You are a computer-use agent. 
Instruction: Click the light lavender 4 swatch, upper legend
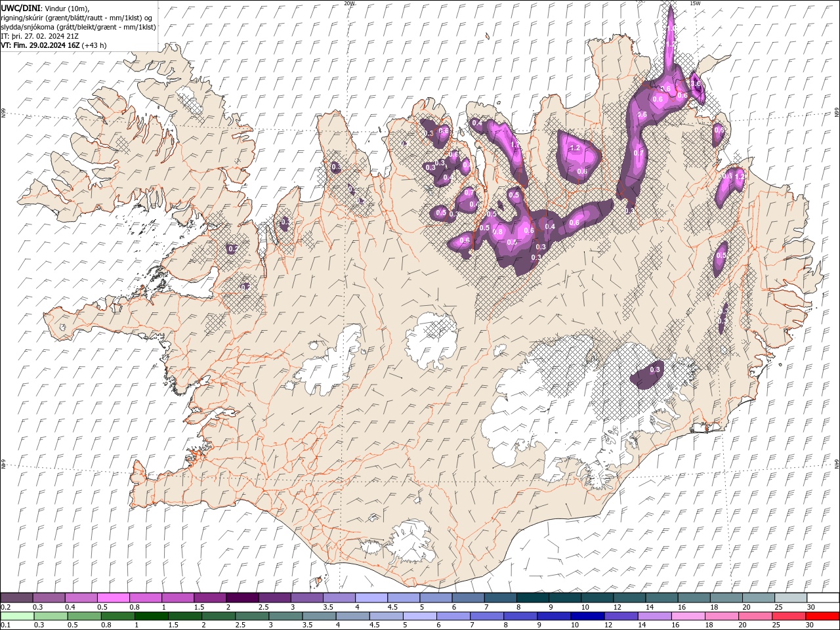pyautogui.click(x=371, y=598)
